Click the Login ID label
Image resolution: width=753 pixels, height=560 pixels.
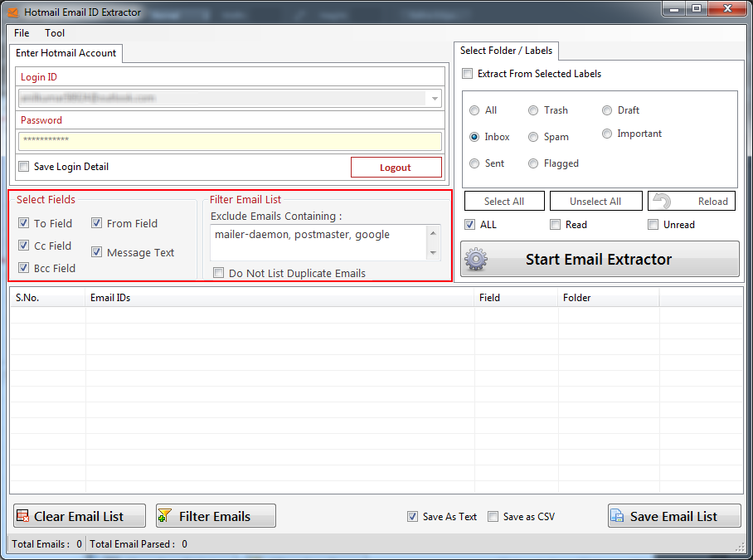(38, 77)
